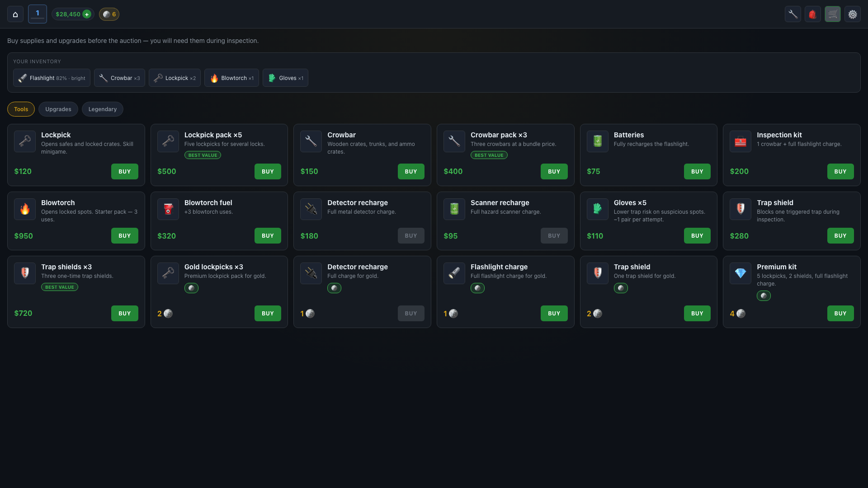Screen dimensions: 868x488
Task: Buy the Trap shields ×3 bundle
Action: click(125, 314)
